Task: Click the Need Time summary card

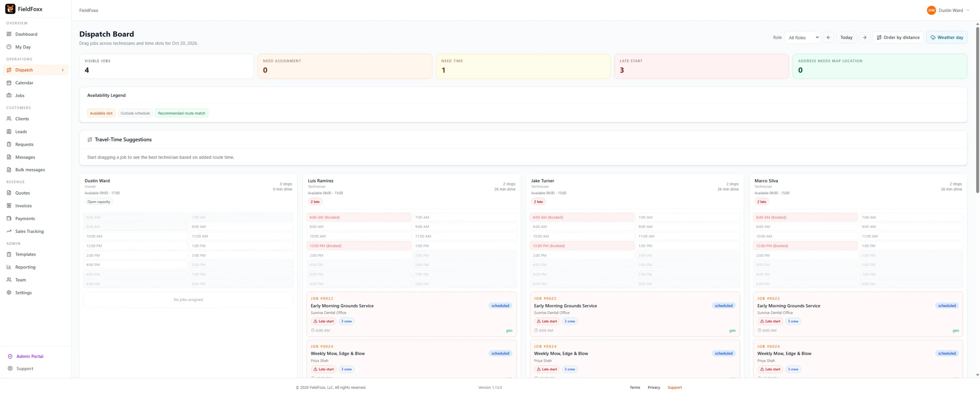Action: tap(523, 66)
